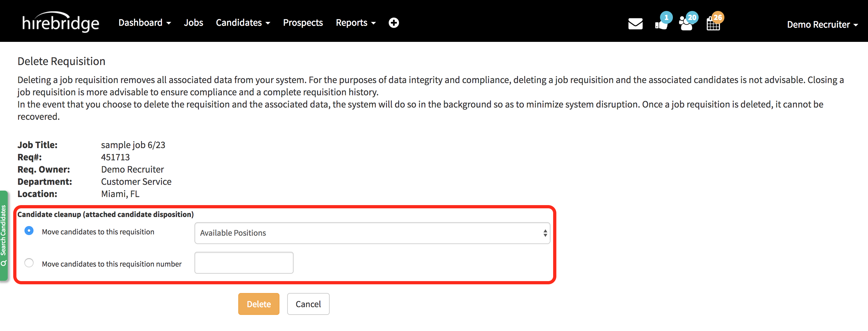The width and height of the screenshot is (868, 331).
Task: Click the 'Move candidates to this requisition' label
Action: coord(98,232)
